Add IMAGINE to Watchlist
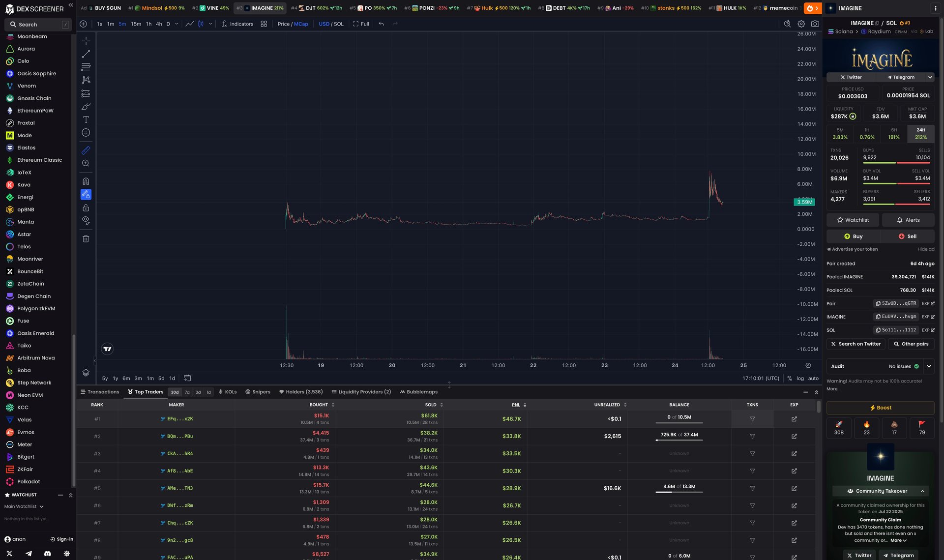This screenshot has width=944, height=560. [853, 220]
